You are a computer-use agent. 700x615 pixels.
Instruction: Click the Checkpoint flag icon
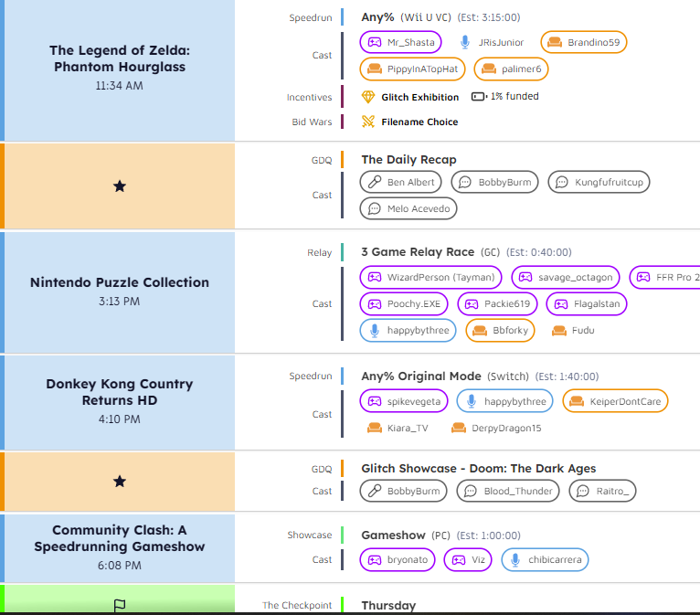point(119,605)
